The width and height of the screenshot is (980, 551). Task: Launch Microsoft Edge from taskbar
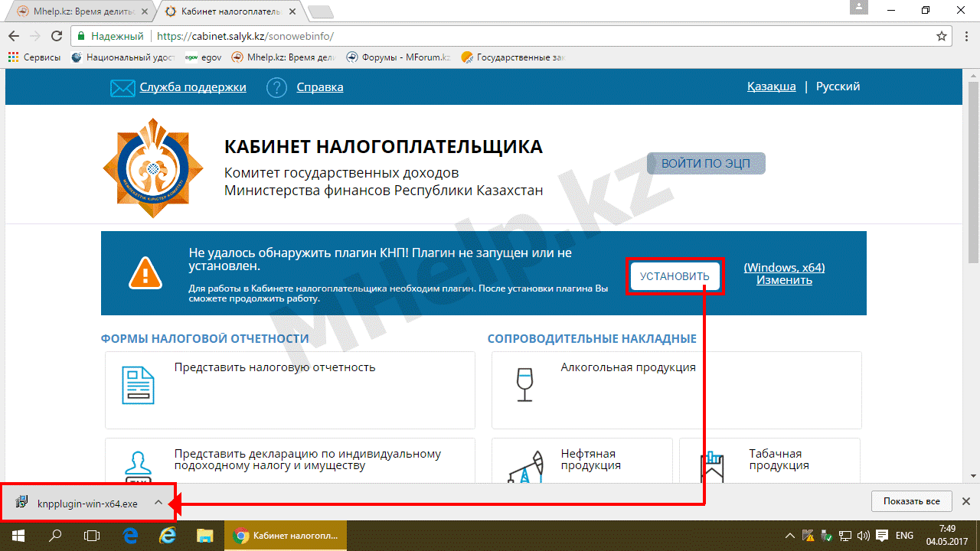130,536
